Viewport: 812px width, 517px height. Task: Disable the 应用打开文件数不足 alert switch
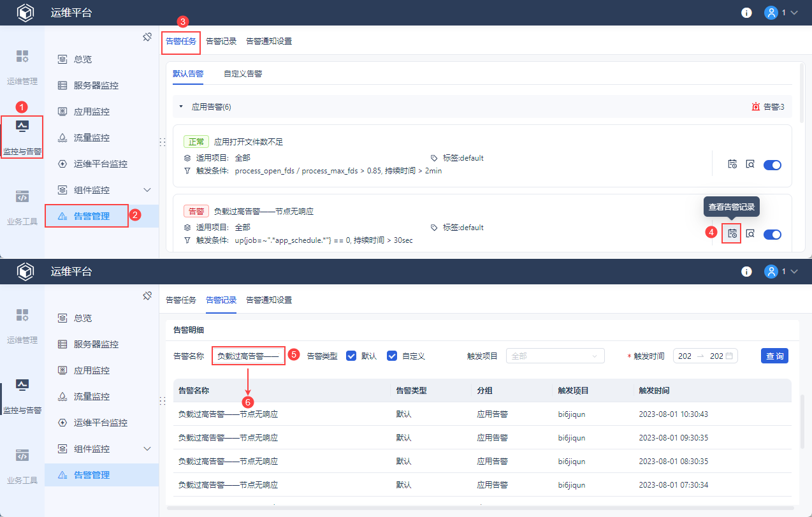tap(772, 164)
